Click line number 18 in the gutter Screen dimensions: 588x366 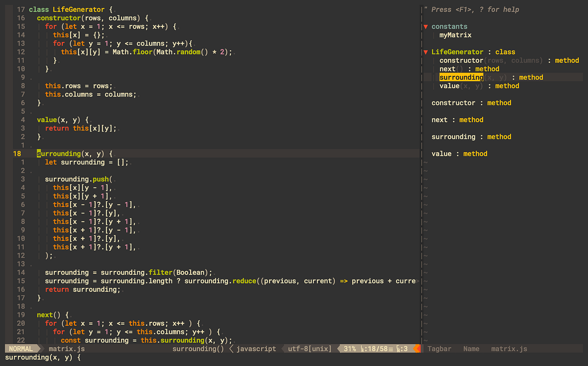[x=16, y=154]
